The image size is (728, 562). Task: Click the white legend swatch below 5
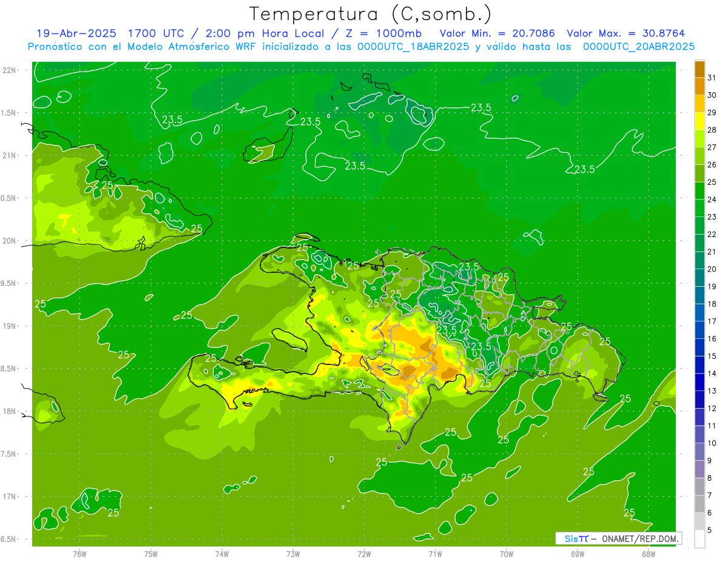coord(699,539)
